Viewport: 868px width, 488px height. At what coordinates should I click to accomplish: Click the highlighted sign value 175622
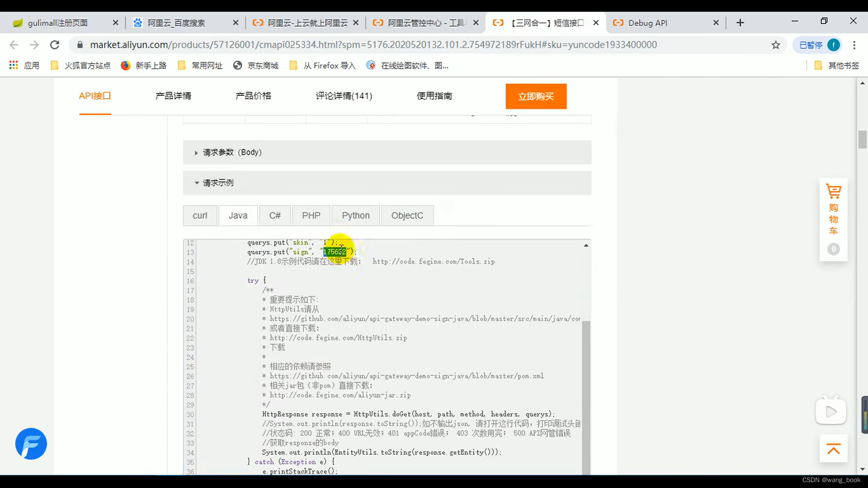(x=335, y=252)
